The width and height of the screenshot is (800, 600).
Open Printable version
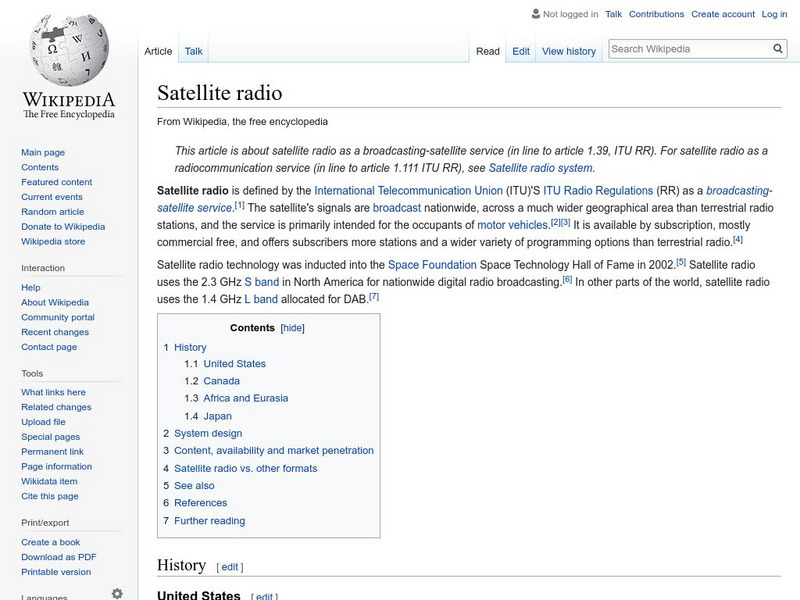56,571
